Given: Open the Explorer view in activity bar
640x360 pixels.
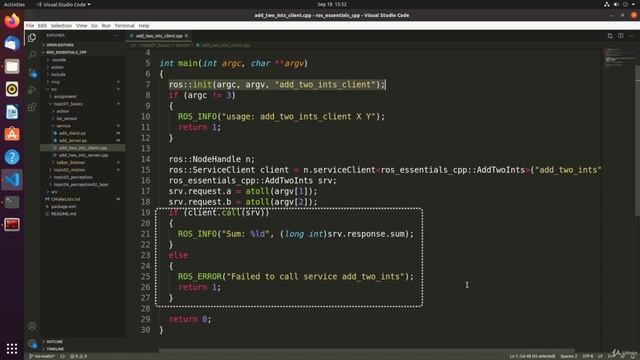Looking at the screenshot, I should 32,38.
